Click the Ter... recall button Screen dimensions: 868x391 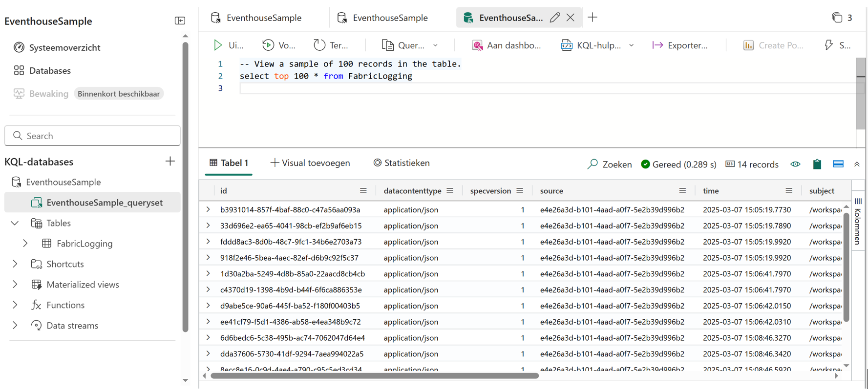tap(331, 45)
